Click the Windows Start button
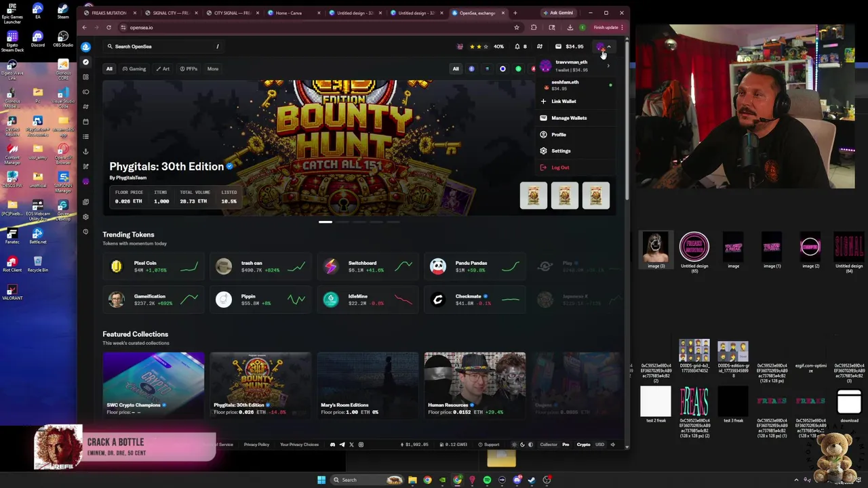 coord(321,480)
